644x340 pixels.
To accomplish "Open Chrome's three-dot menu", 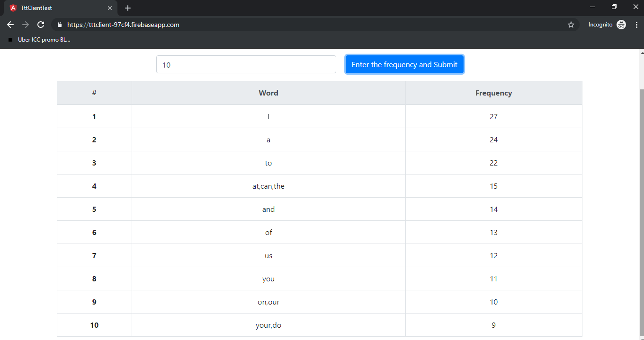I will tap(636, 25).
